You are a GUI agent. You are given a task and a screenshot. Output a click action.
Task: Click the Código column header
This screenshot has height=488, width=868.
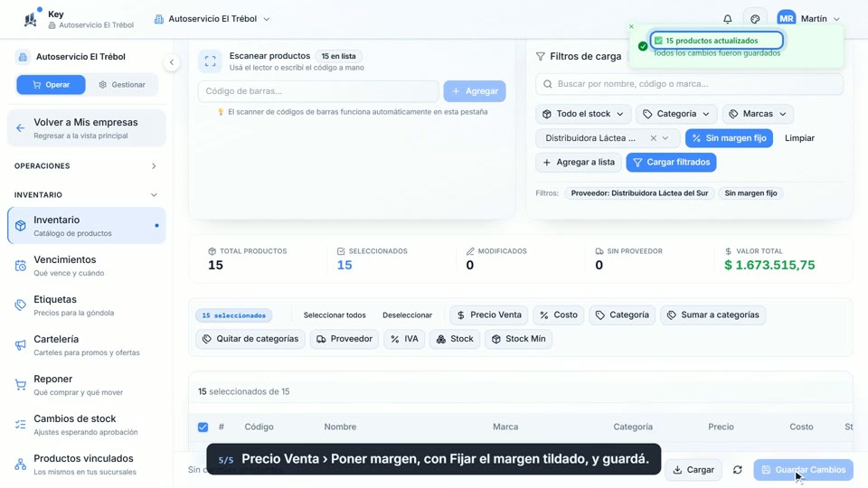[x=259, y=427]
